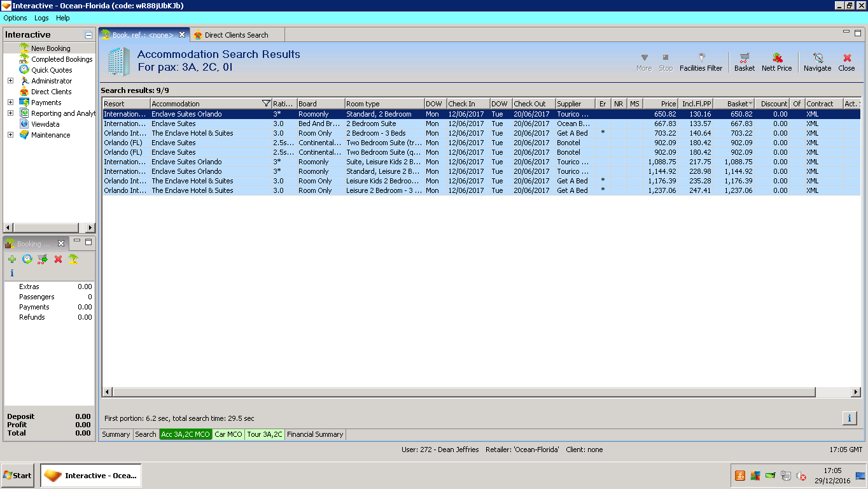Expand the Reporting and Analytics tree node
The width and height of the screenshot is (868, 489).
(10, 113)
